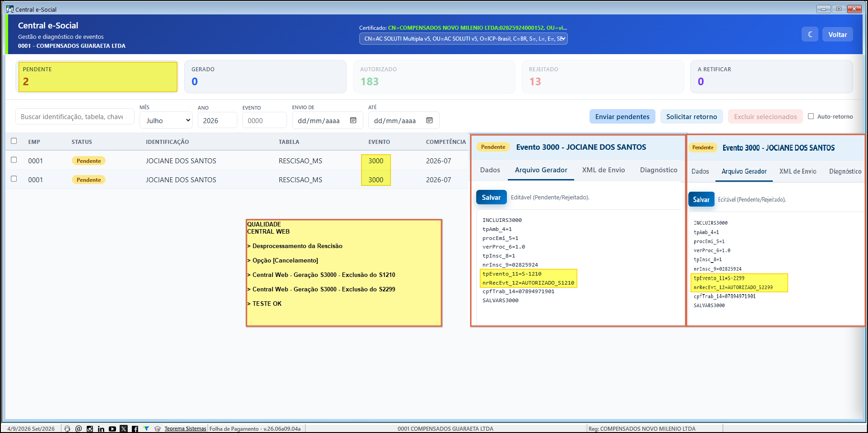Open the LinkedIn icon in status bar
The width and height of the screenshot is (868, 433).
tap(101, 428)
